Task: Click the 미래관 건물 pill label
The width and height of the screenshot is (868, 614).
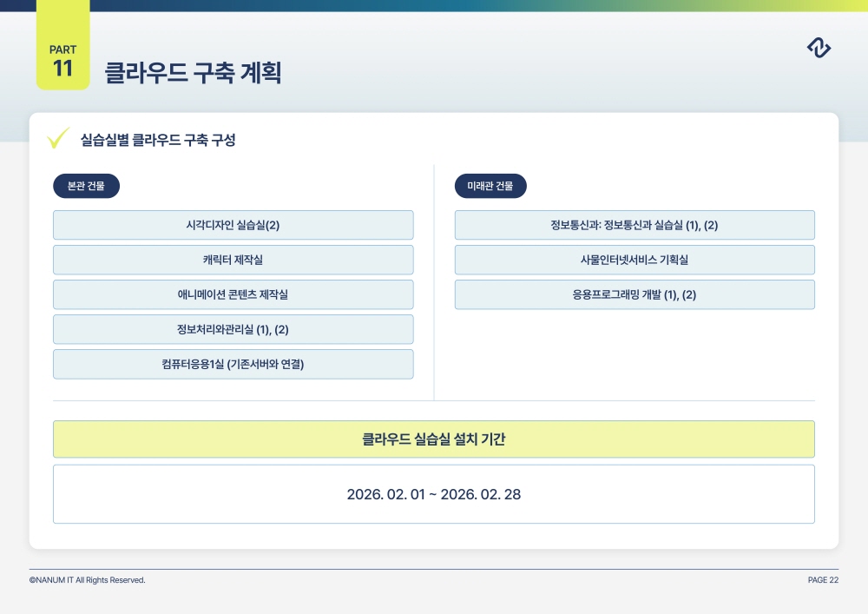Action: click(x=490, y=186)
